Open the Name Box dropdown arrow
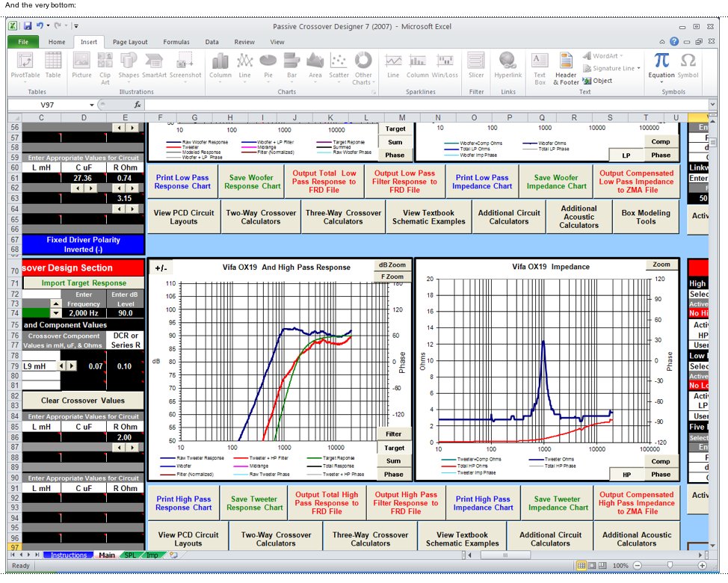 91,105
